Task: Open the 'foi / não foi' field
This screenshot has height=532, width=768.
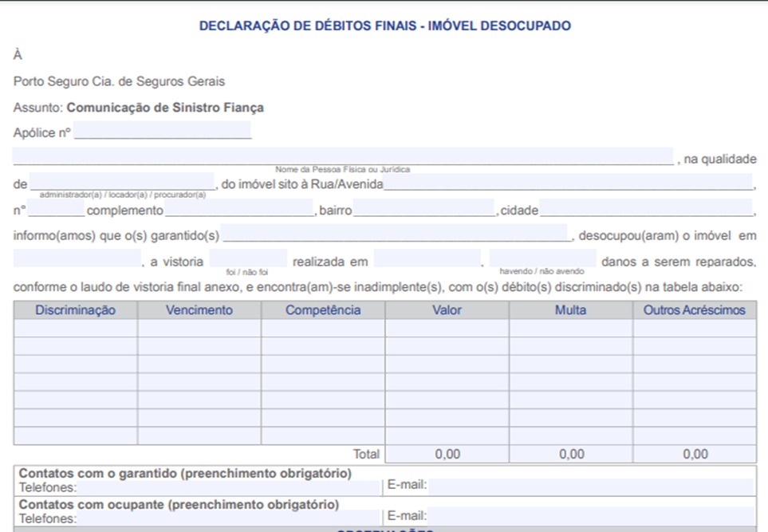Action: point(248,259)
